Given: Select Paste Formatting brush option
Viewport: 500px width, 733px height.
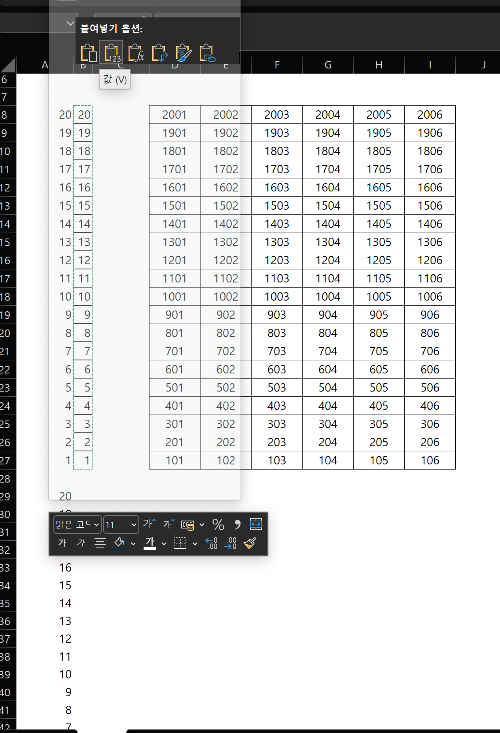Looking at the screenshot, I should coord(183,53).
